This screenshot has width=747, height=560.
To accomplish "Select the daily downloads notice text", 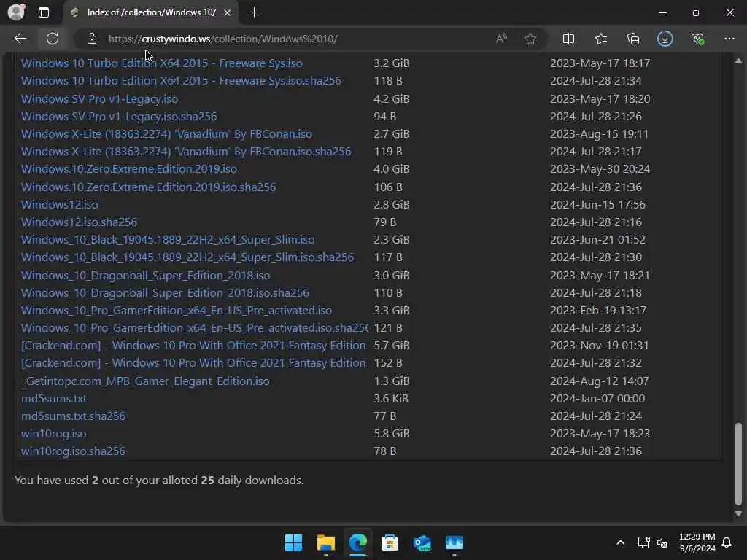I will 159,480.
